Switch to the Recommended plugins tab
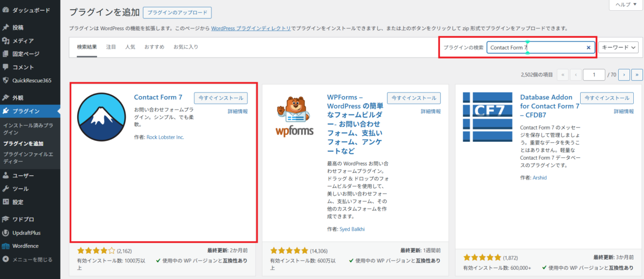Image resolution: width=644 pixels, height=279 pixels. pyautogui.click(x=154, y=47)
